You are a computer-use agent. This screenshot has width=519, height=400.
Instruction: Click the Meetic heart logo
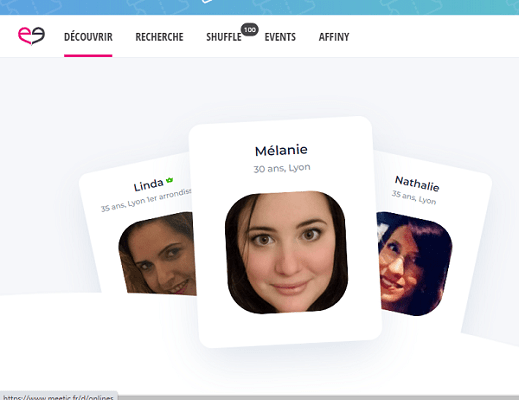coord(31,36)
